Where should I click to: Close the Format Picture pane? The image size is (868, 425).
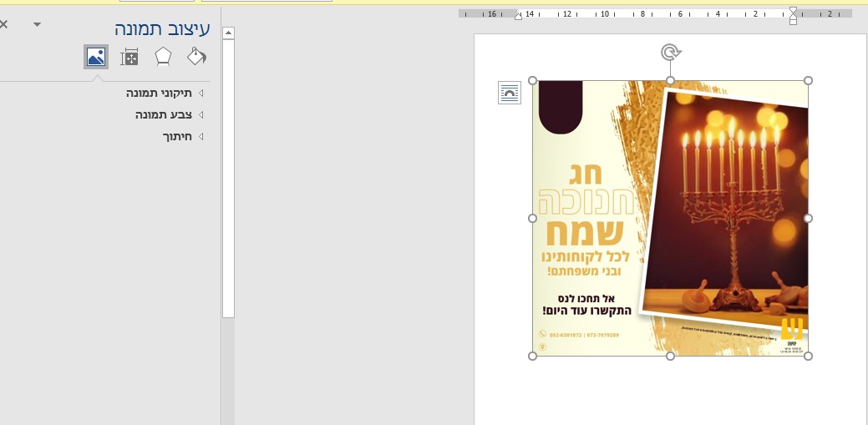coord(3,24)
